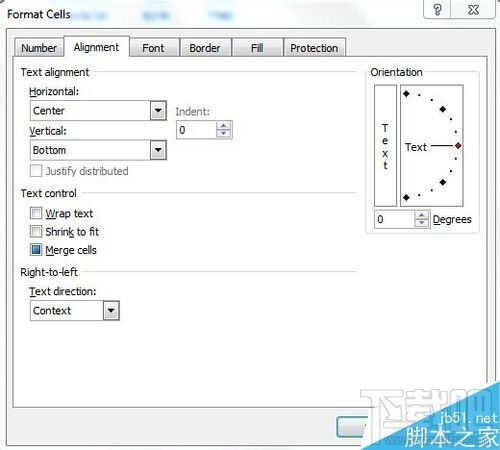Set orientation to the bottom -90 degree diamond
Viewport: 500px width, 450px height.
coord(406,198)
